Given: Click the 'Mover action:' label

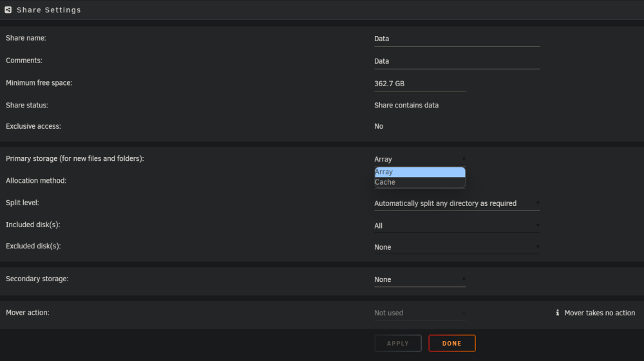Looking at the screenshot, I should [28, 313].
